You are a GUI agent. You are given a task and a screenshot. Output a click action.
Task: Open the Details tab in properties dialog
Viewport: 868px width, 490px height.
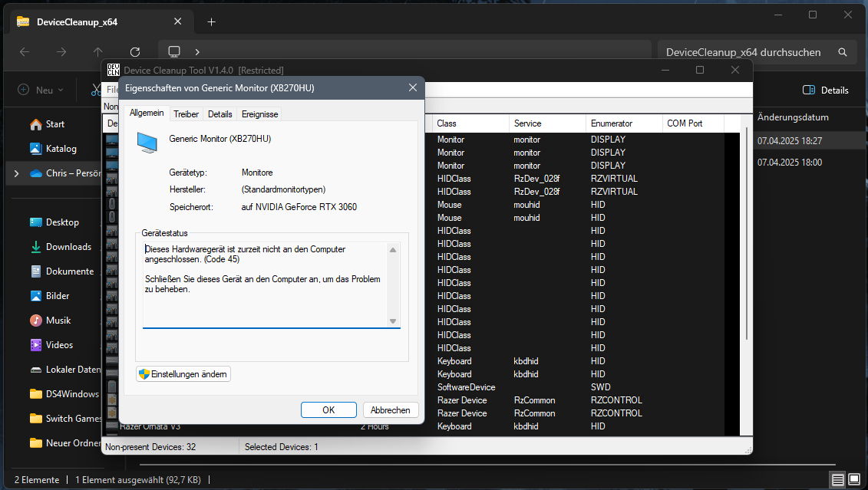[219, 114]
